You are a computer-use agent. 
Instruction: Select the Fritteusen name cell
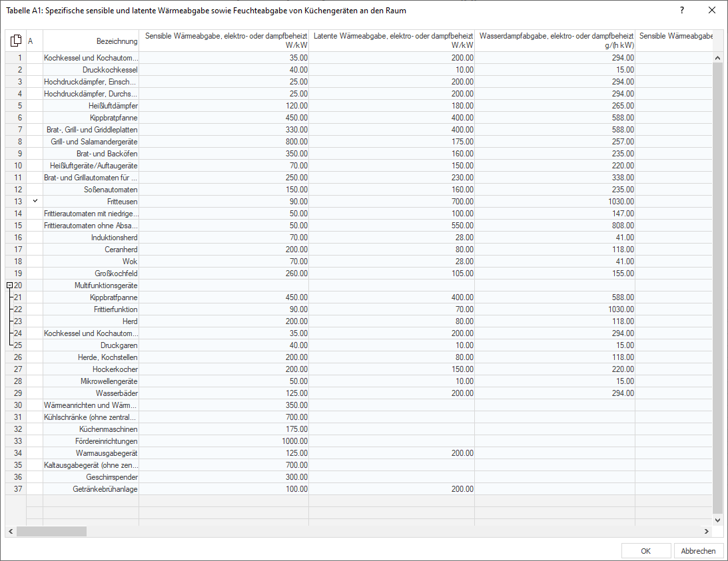point(91,202)
